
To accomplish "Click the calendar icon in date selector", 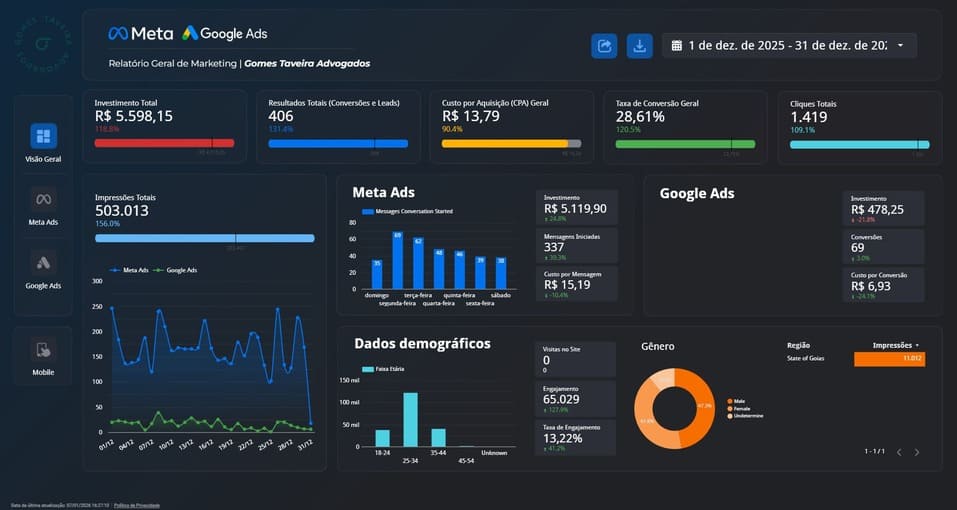I will [x=677, y=46].
